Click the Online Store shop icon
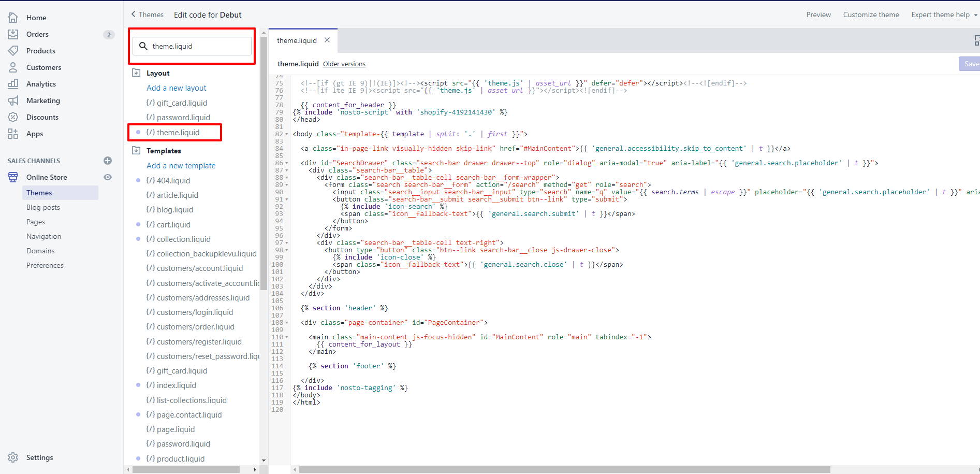980x474 pixels. 13,177
